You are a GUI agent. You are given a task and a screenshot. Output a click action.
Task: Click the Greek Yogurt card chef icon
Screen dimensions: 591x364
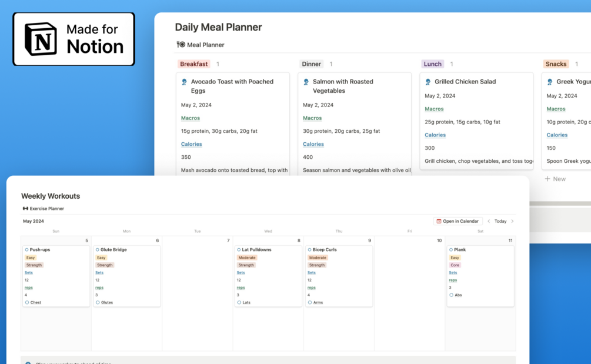pos(550,82)
